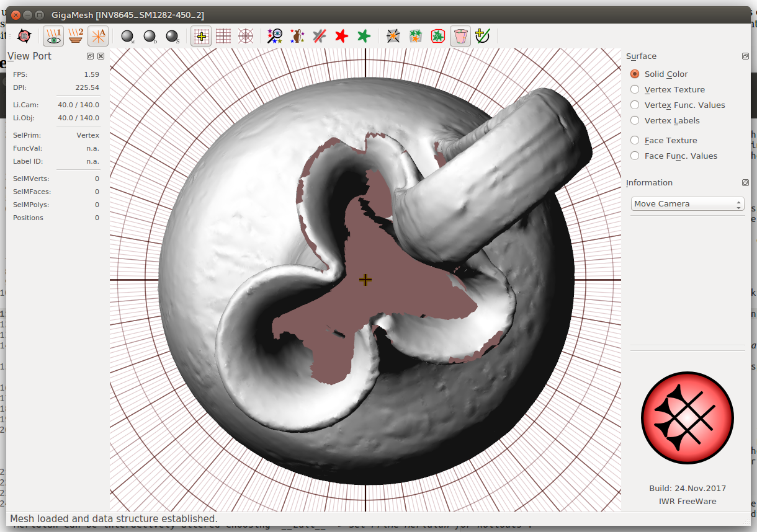Click the Positions label
757x532 pixels.
[28, 218]
